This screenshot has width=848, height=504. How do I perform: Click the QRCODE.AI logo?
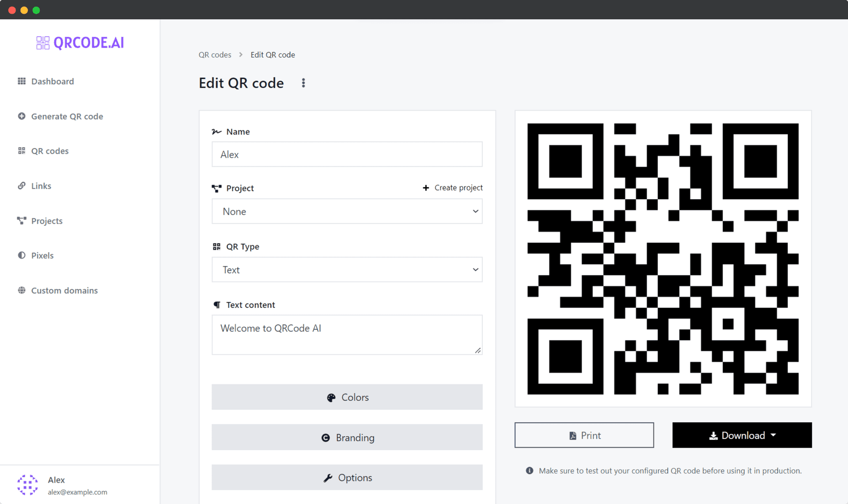[80, 43]
